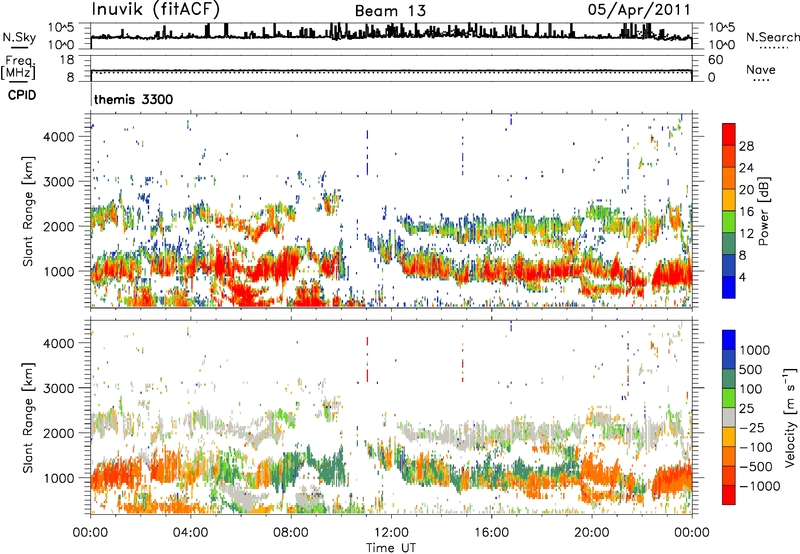
Task: Click the red bottom of velocity colorbar
Action: 729,495
